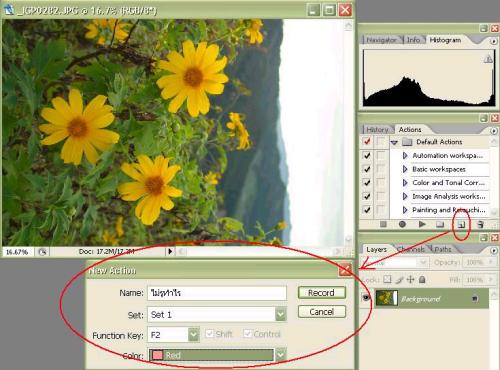Create a new action set folder
The width and height of the screenshot is (500, 370).
pos(440,224)
